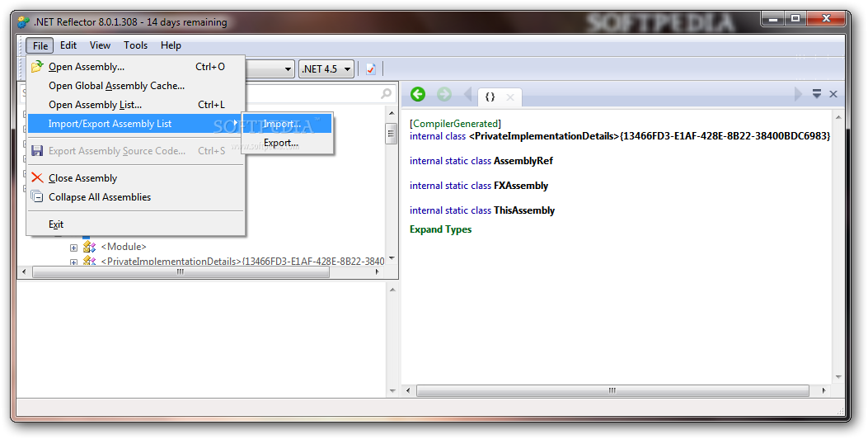
Task: Click the FXAssembly class link
Action: [521, 186]
